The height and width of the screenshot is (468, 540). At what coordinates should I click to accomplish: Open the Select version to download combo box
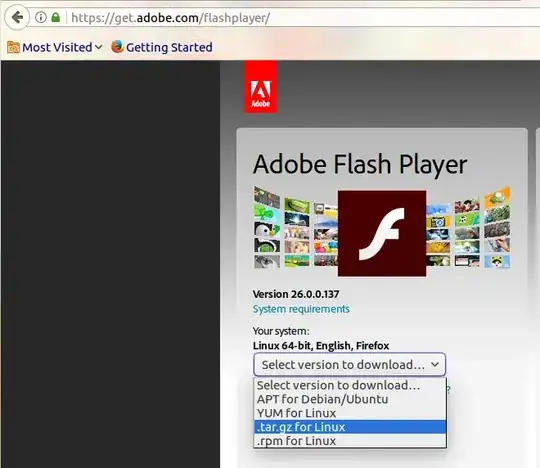(x=350, y=364)
